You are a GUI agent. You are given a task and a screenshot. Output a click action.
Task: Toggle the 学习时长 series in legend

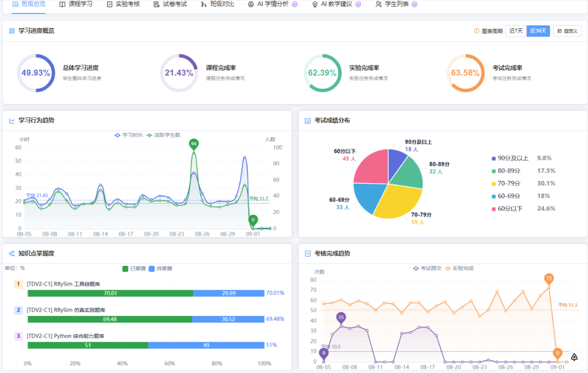coord(128,135)
